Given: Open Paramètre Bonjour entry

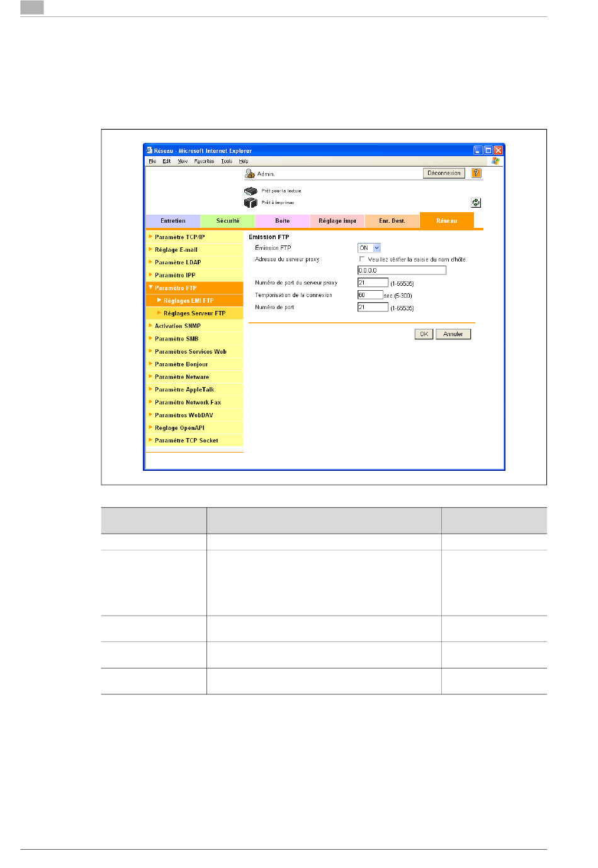Looking at the screenshot, I should 195,364.
